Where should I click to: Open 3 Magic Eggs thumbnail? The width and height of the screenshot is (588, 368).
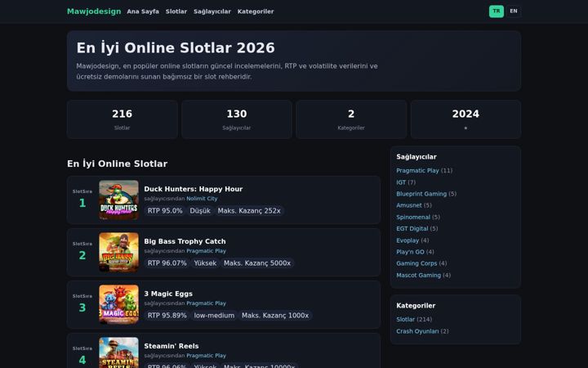click(118, 304)
